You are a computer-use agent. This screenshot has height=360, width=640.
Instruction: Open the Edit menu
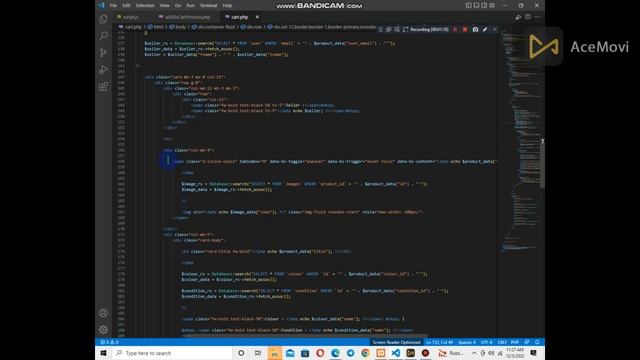[126, 5]
